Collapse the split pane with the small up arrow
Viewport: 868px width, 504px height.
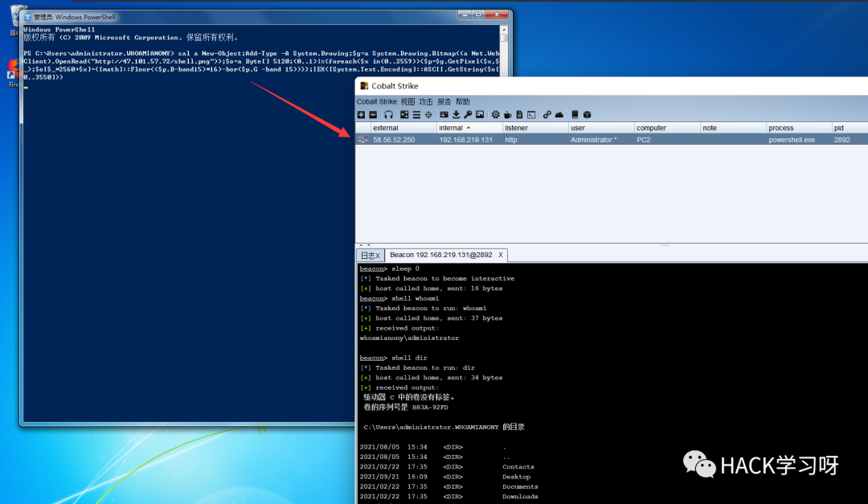pyautogui.click(x=361, y=245)
